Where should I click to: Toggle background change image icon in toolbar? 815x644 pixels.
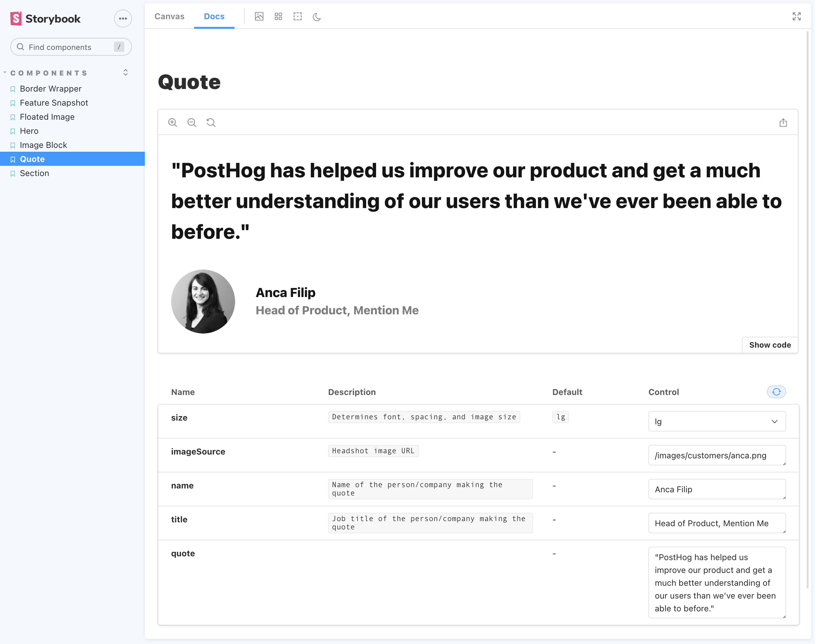[259, 17]
